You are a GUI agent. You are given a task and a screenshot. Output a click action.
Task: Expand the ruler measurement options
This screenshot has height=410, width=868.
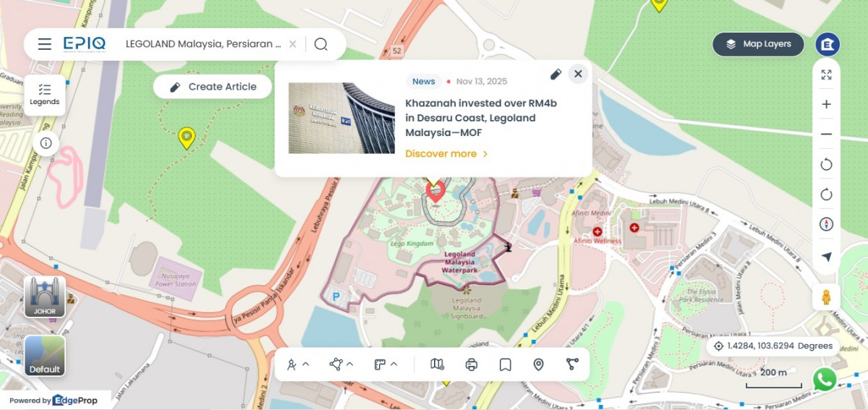point(386,364)
